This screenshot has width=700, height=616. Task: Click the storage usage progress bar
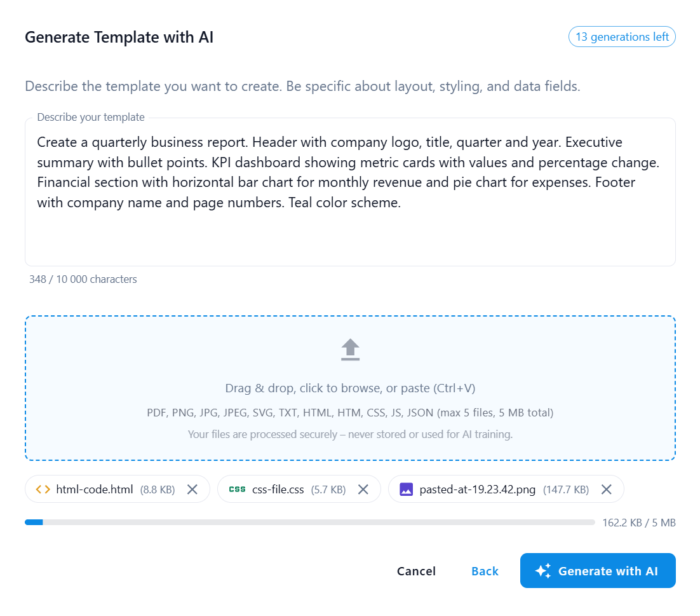point(309,522)
